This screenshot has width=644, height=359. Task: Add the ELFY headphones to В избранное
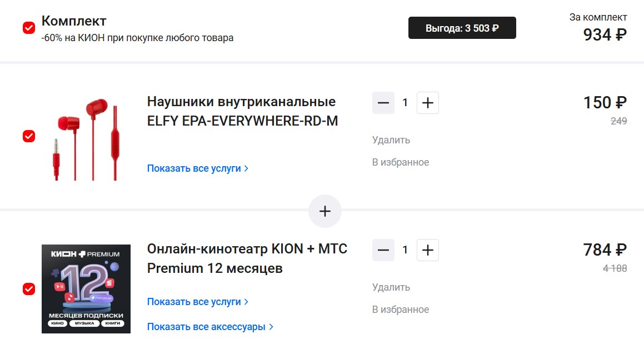(401, 162)
